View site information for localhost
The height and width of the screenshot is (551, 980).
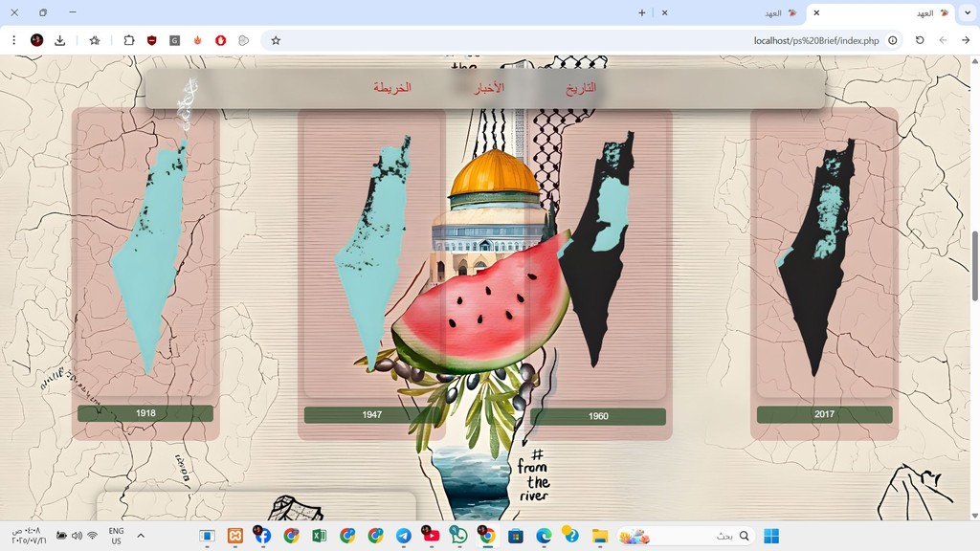[x=893, y=40]
